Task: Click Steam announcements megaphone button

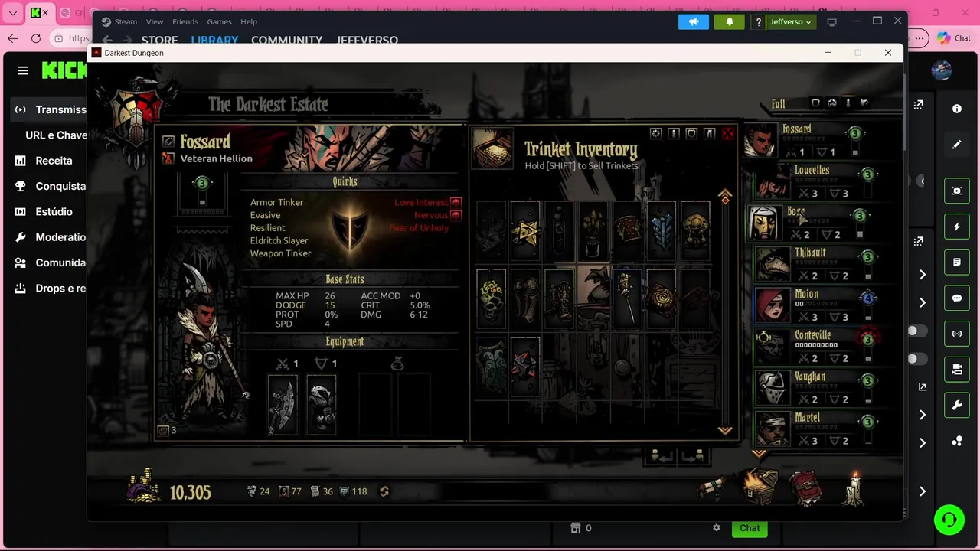Action: click(x=694, y=22)
